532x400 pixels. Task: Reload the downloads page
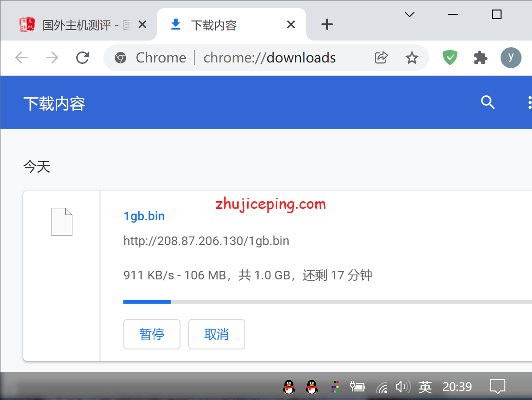point(82,58)
